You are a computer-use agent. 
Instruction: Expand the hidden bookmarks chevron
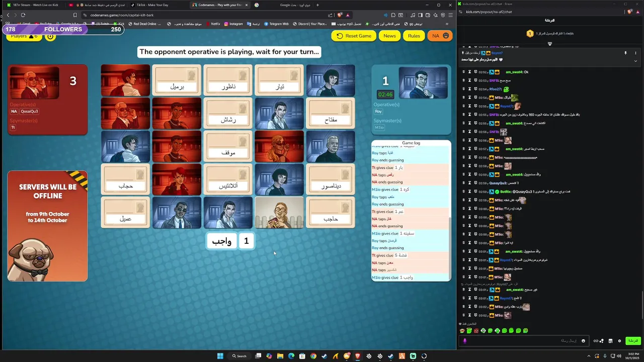447,24
